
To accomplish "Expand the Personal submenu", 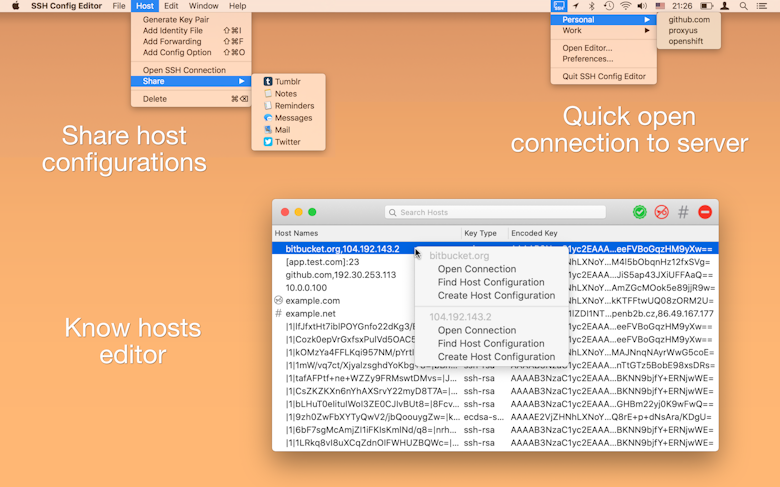I will [604, 19].
